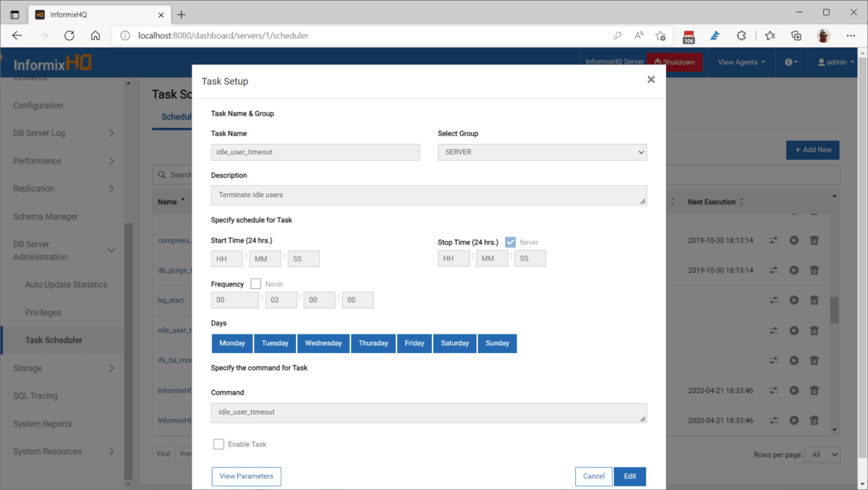Open the Select Group dropdown
Viewport: 868px width, 490px height.
point(542,152)
